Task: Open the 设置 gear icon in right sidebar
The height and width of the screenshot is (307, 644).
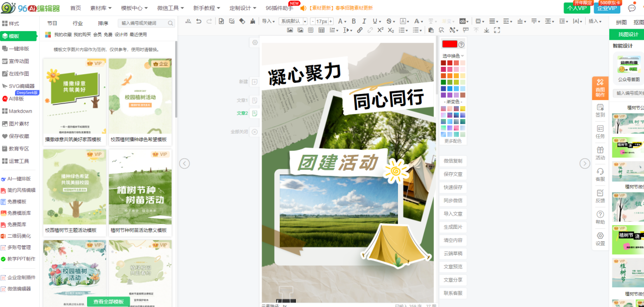Action: point(600,238)
